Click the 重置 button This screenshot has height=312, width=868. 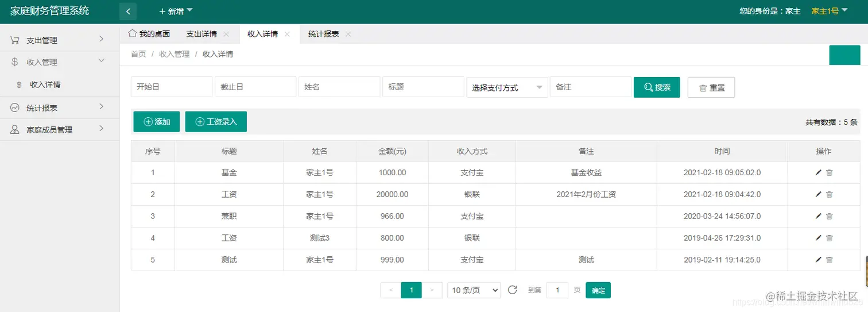711,87
